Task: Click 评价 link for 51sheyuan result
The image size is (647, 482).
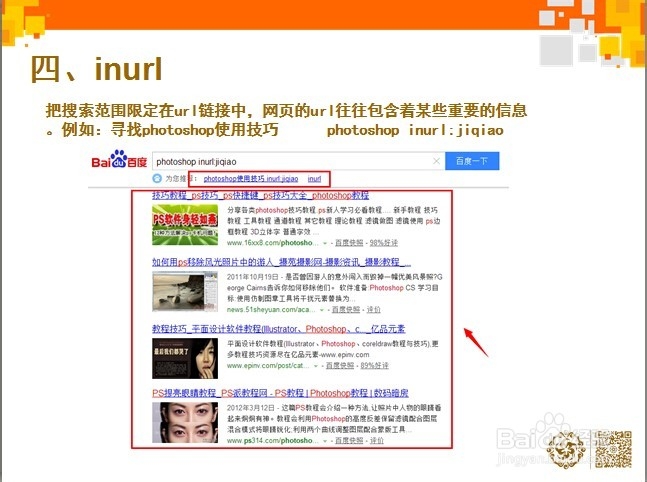Action: tap(373, 310)
